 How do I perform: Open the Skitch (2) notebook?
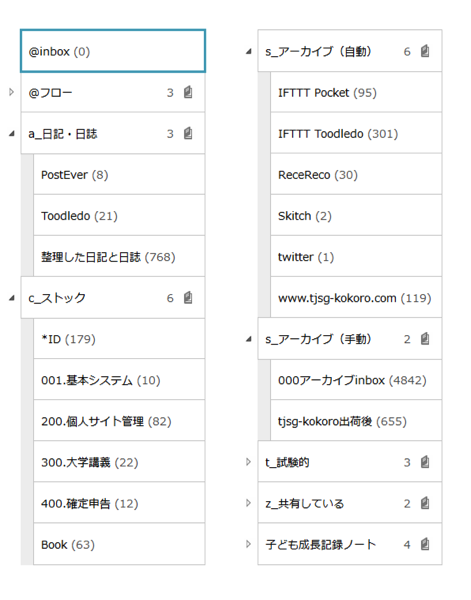[356, 215]
